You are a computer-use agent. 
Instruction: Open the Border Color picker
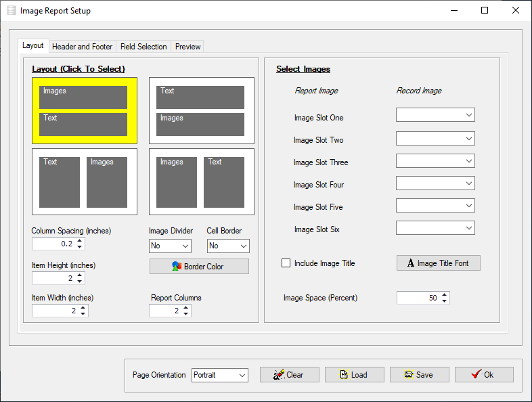[x=199, y=266]
